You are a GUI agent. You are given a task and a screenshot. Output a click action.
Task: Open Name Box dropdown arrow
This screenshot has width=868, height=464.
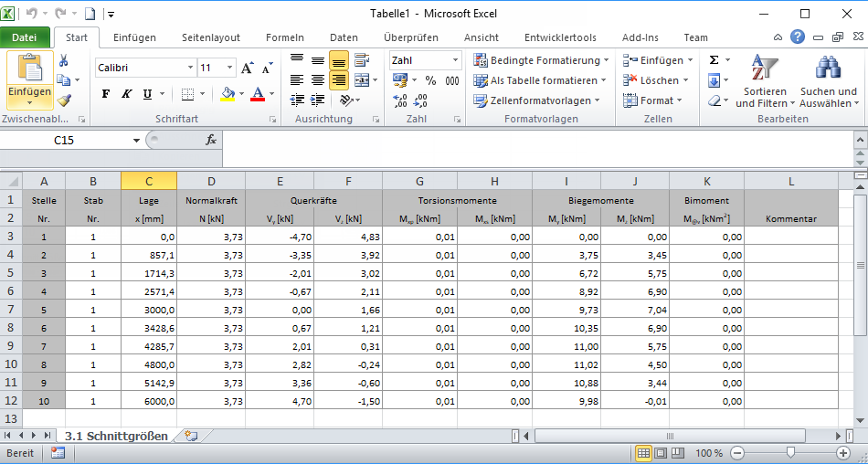[x=136, y=141]
